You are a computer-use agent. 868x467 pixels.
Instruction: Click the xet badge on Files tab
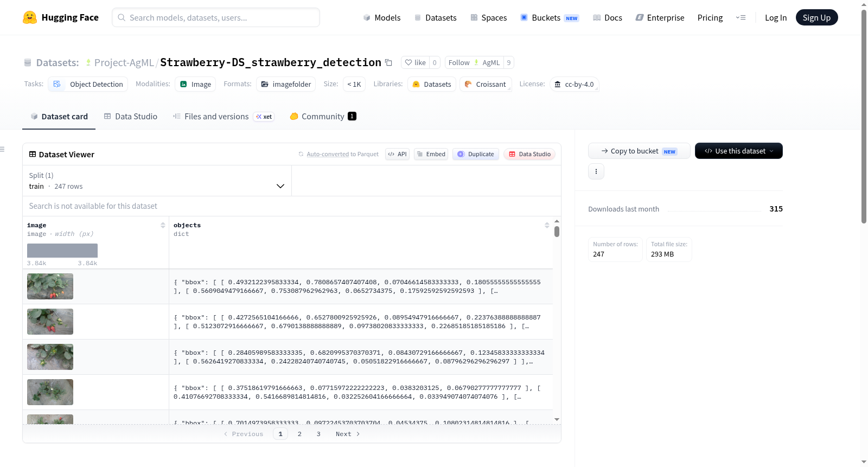pyautogui.click(x=264, y=117)
